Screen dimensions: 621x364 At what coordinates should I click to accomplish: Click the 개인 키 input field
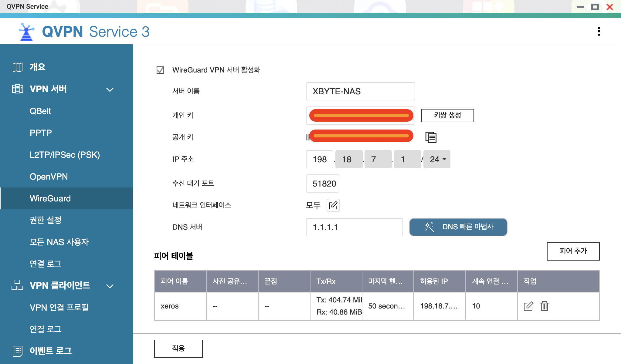[x=360, y=116]
